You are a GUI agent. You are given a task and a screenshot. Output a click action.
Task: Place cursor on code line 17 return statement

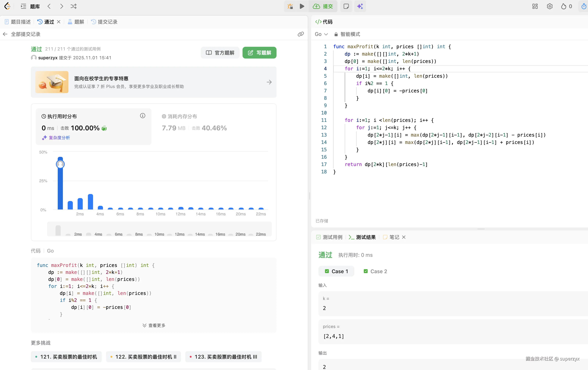[x=386, y=164]
